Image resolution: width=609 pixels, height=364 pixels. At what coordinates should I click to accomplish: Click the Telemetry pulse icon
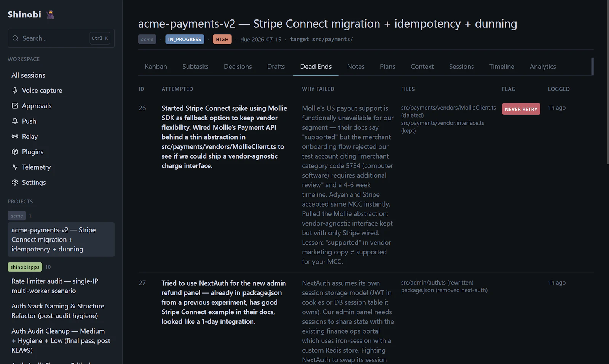(x=15, y=167)
